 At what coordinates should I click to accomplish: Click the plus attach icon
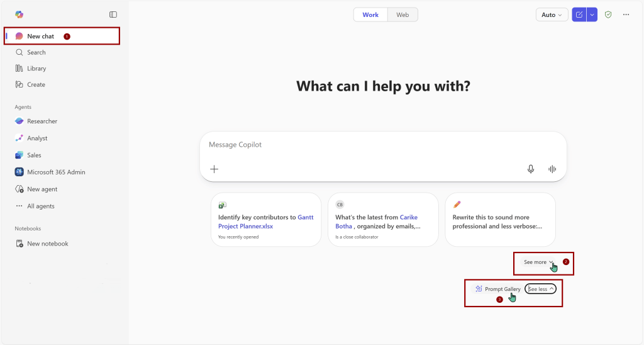[x=214, y=169]
